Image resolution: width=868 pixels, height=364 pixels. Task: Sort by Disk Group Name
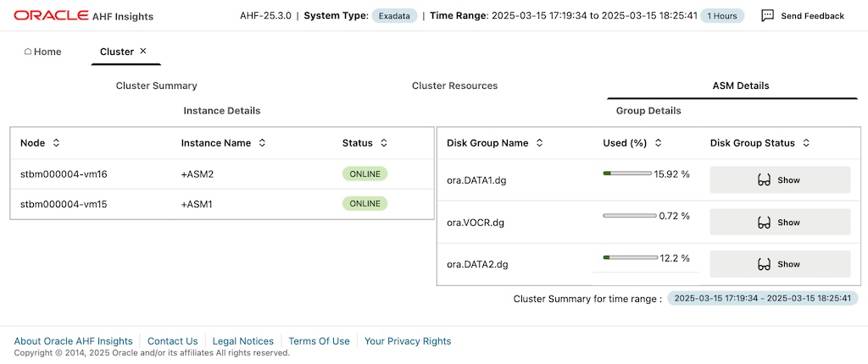pyautogui.click(x=539, y=143)
